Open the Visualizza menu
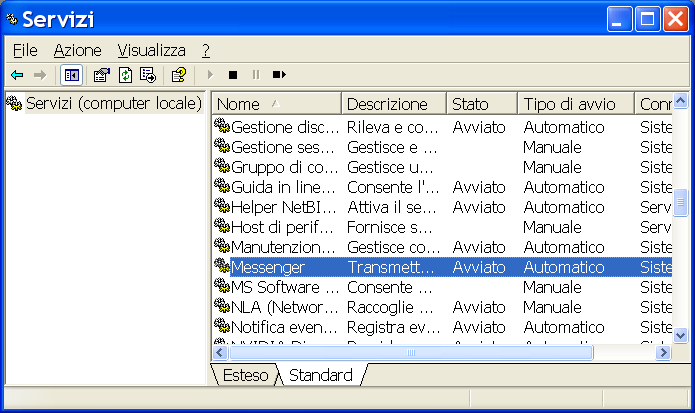The width and height of the screenshot is (695, 413). (151, 49)
